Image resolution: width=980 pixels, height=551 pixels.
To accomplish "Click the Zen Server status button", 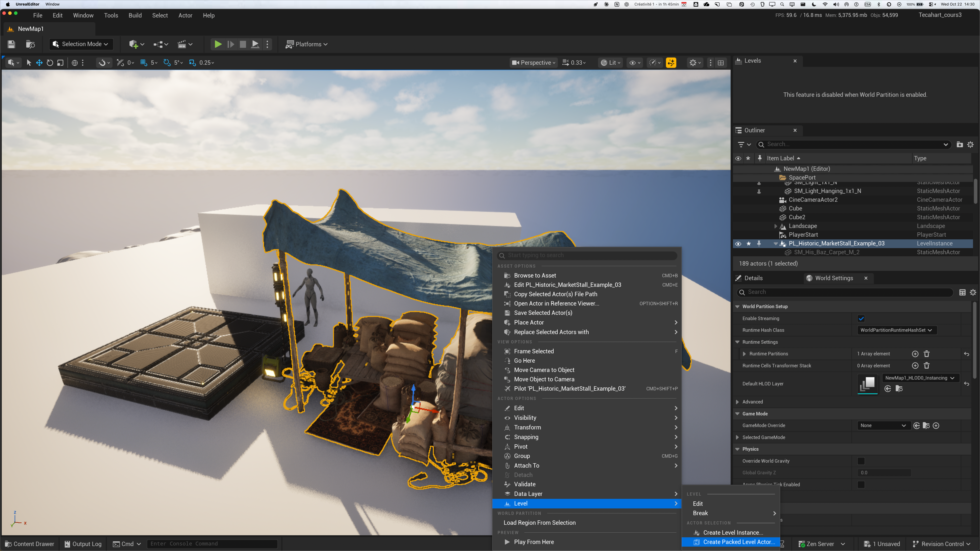I will coord(822,544).
